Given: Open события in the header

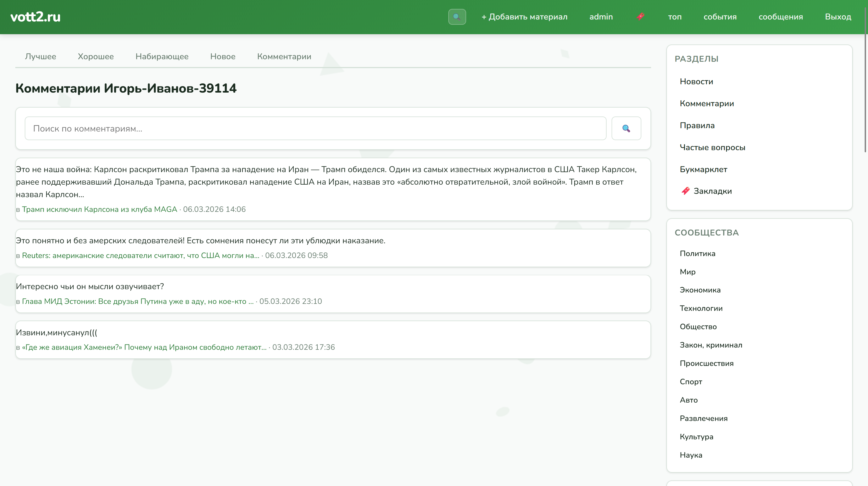Looking at the screenshot, I should (720, 17).
